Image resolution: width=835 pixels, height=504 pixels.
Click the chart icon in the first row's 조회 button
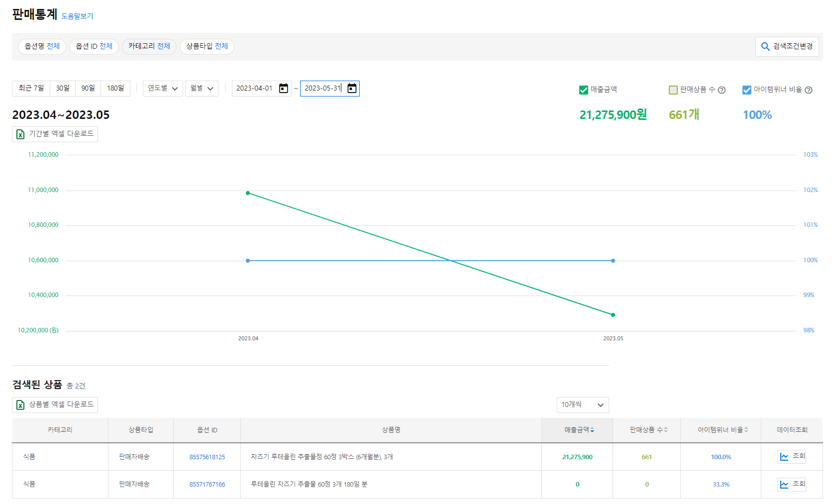tap(784, 456)
